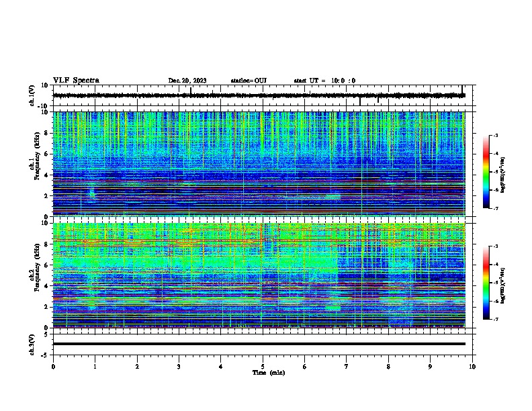
Task: Click the ch.3 flat black trace line
Action: [259, 344]
